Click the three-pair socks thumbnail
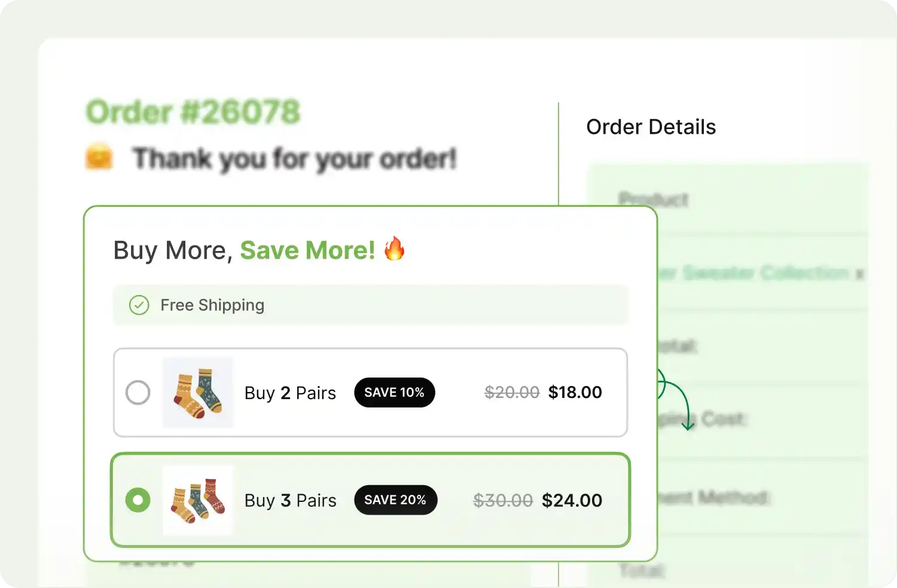897x588 pixels. 198,500
